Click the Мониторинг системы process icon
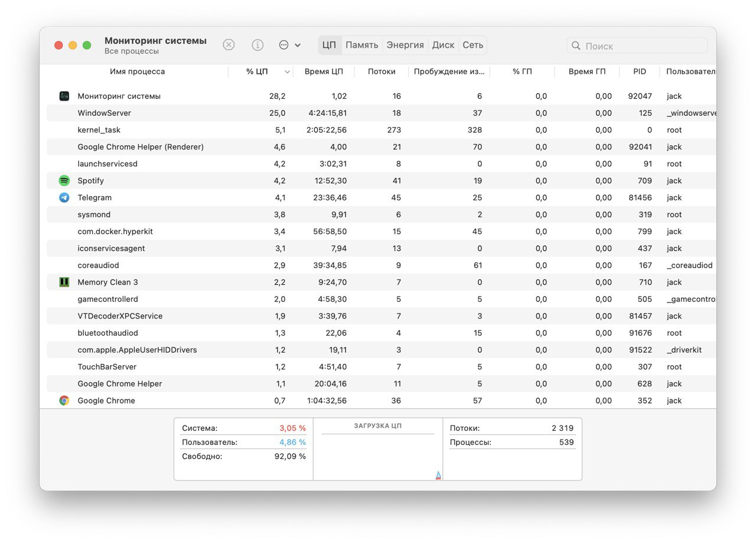 [x=64, y=96]
